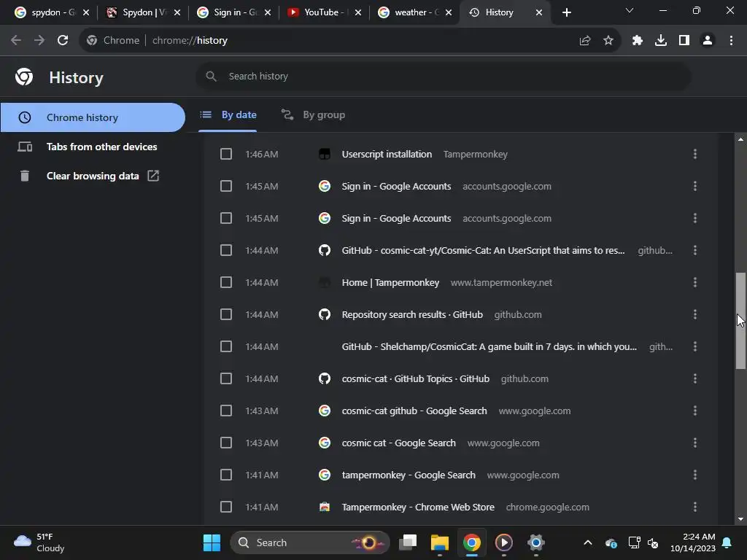Bookmark this tab with the star icon
The image size is (747, 560).
(608, 41)
